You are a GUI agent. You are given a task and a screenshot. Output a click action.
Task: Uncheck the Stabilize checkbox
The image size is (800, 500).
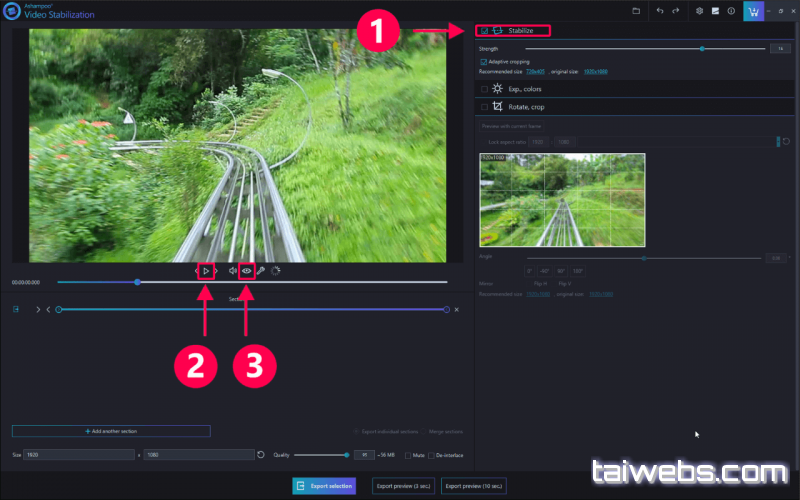[x=485, y=31]
